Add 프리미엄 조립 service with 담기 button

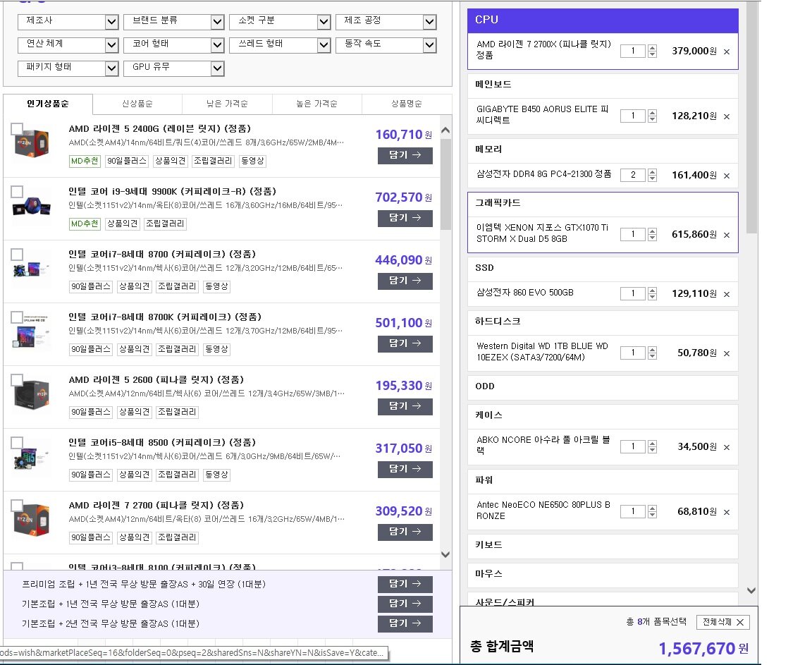(x=405, y=584)
